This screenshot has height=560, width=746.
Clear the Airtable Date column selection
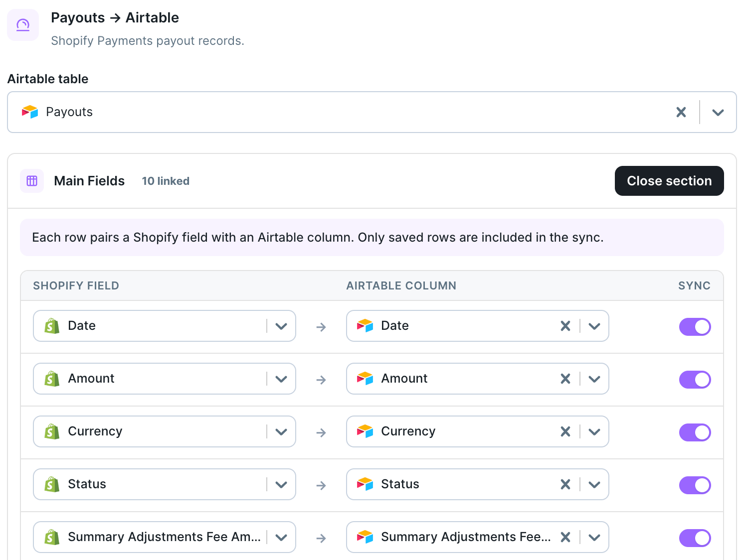565,326
